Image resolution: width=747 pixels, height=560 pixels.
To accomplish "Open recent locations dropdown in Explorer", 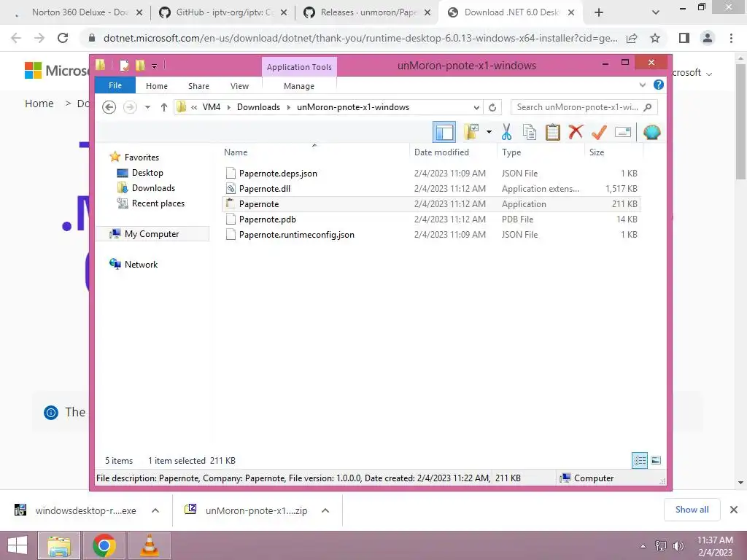I will tap(147, 107).
